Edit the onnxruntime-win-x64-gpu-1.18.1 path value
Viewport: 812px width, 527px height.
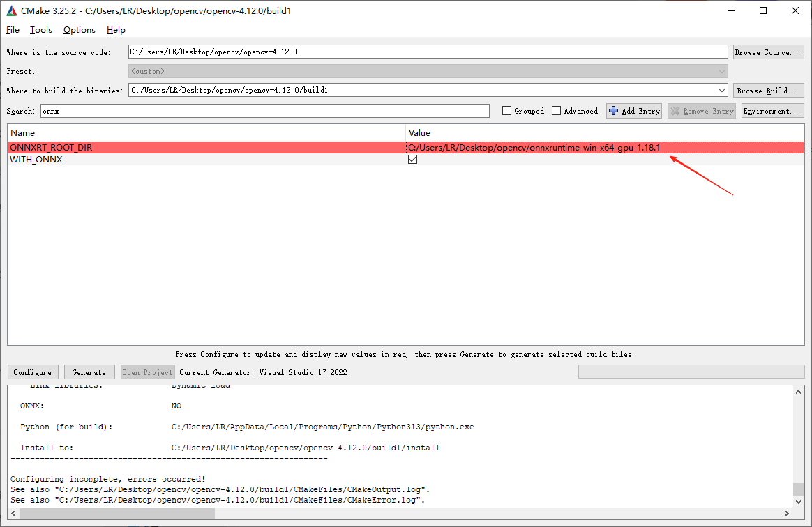[x=605, y=148]
